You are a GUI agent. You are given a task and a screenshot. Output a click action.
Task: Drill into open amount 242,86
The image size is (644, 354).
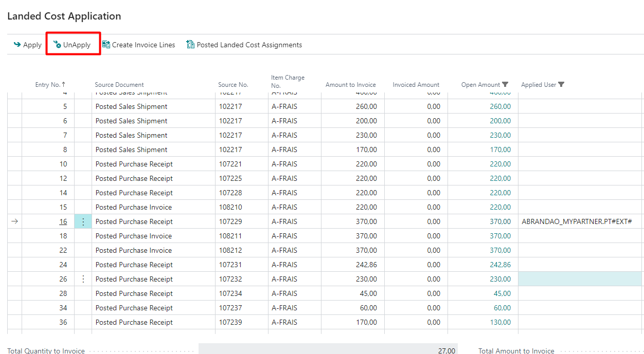[500, 265]
